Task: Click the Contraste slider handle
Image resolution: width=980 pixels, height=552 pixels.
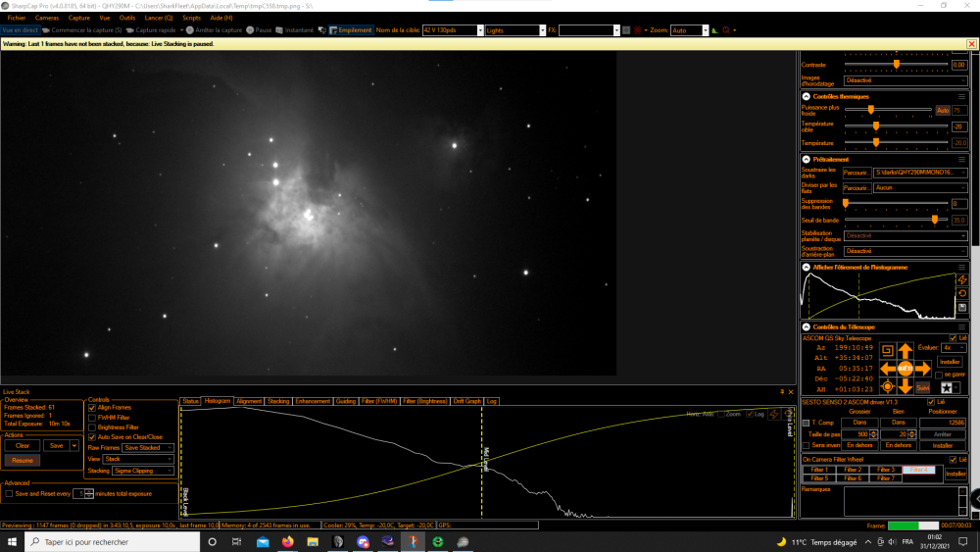Action: coord(897,65)
